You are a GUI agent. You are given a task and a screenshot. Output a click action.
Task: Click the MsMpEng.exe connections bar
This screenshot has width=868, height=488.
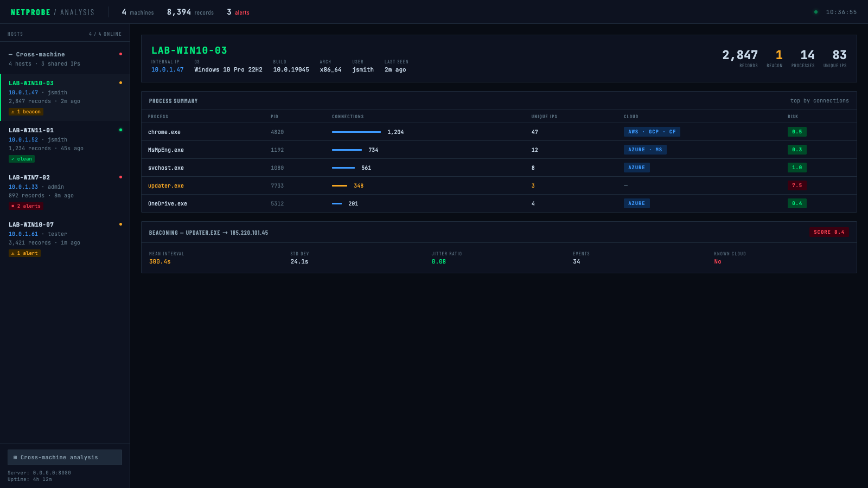347,150
